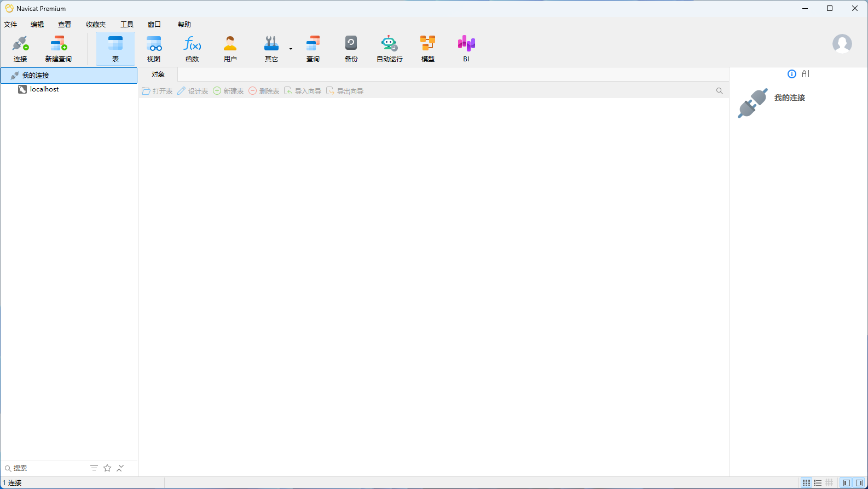868x489 pixels.
Task: Click the 其它 (Others) toolbox icon
Action: tap(271, 49)
